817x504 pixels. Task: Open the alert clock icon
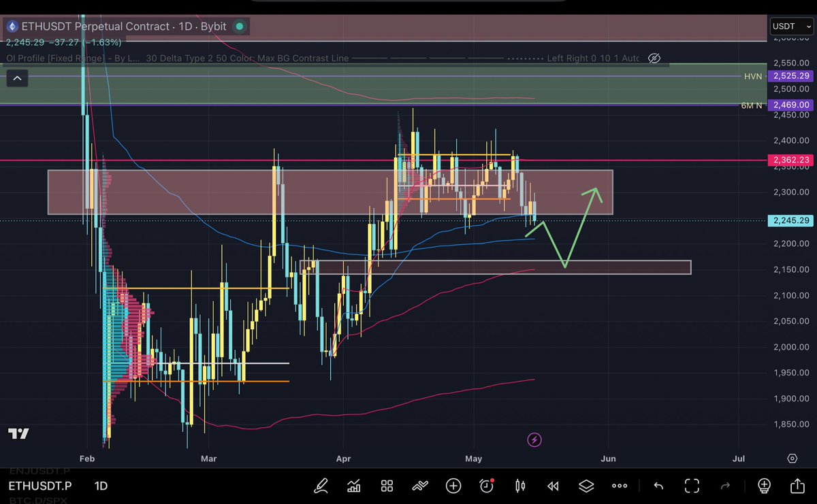pos(487,486)
